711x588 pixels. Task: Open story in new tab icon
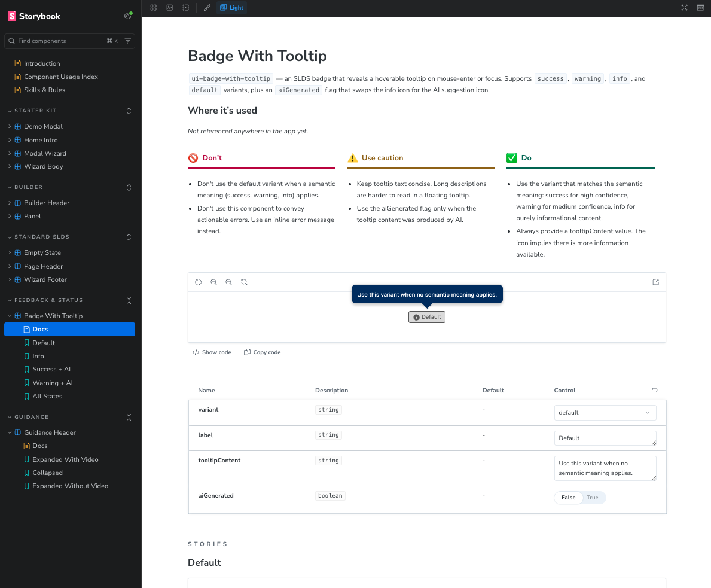click(x=655, y=282)
